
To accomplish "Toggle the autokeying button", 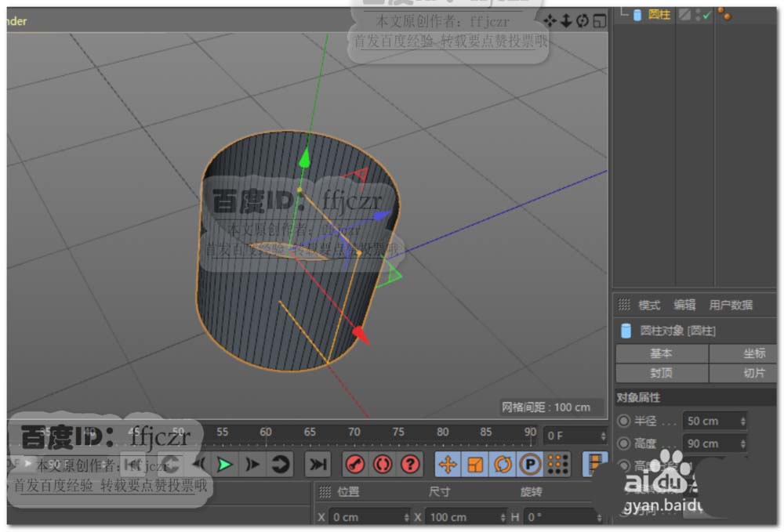I will [383, 465].
